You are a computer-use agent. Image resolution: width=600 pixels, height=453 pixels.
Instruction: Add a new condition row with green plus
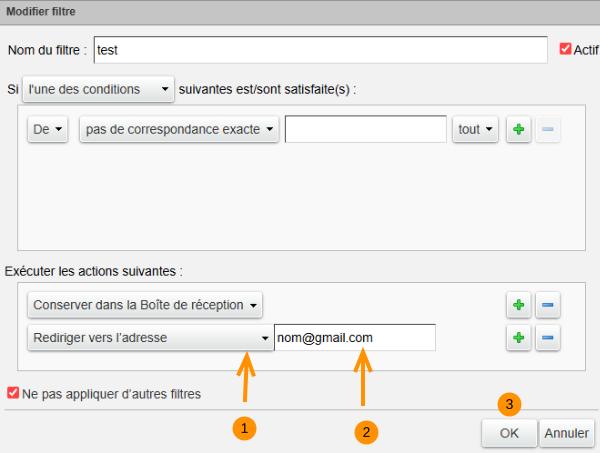pyautogui.click(x=518, y=130)
